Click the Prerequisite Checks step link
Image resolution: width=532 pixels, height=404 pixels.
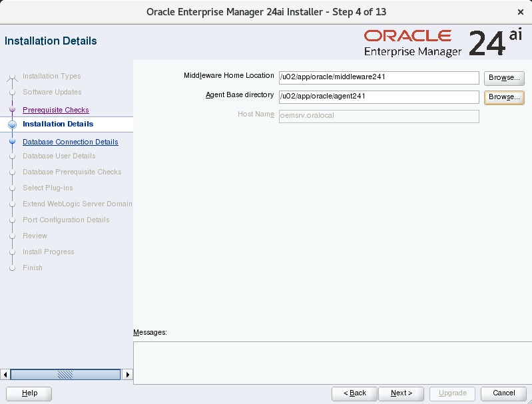[x=55, y=110]
